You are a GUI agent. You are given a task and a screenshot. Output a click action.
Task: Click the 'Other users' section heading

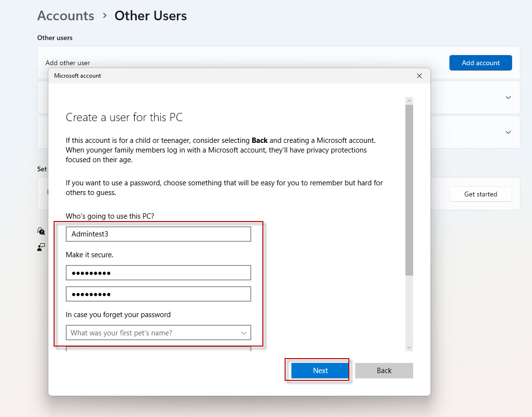pyautogui.click(x=55, y=38)
